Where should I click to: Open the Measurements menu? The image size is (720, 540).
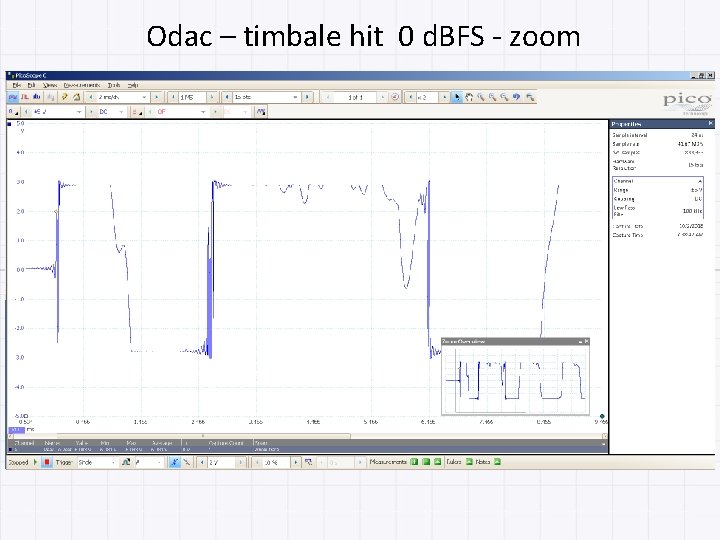82,85
